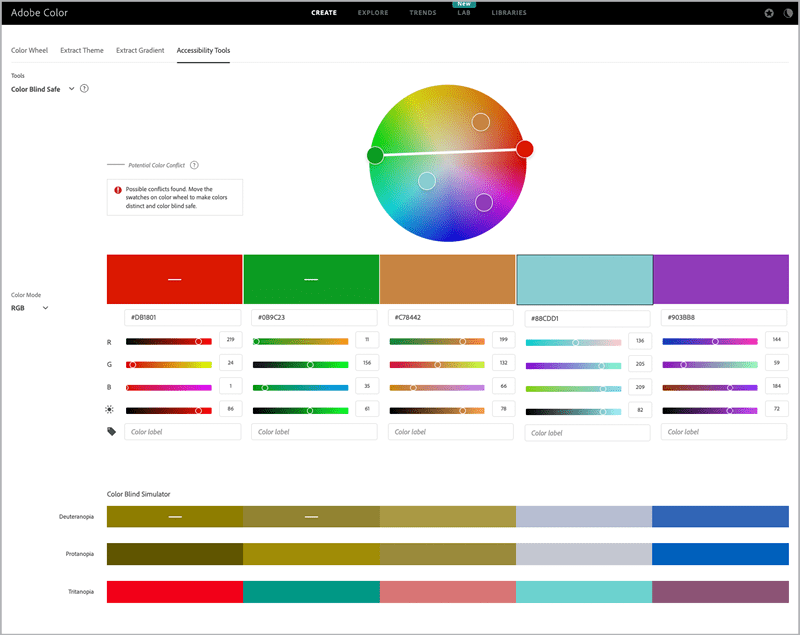800x635 pixels.
Task: Click the #DB1801 hex input field
Action: tap(183, 317)
